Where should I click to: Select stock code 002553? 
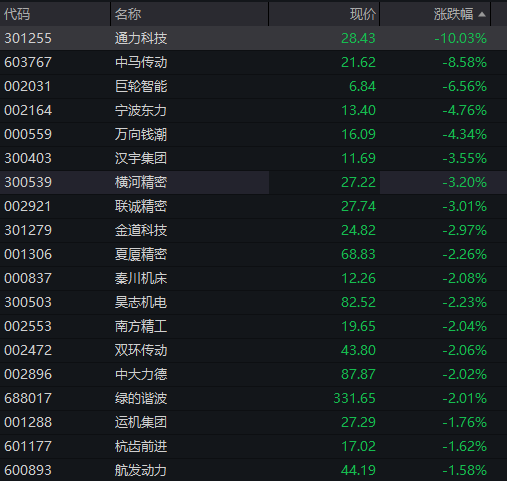pos(28,326)
